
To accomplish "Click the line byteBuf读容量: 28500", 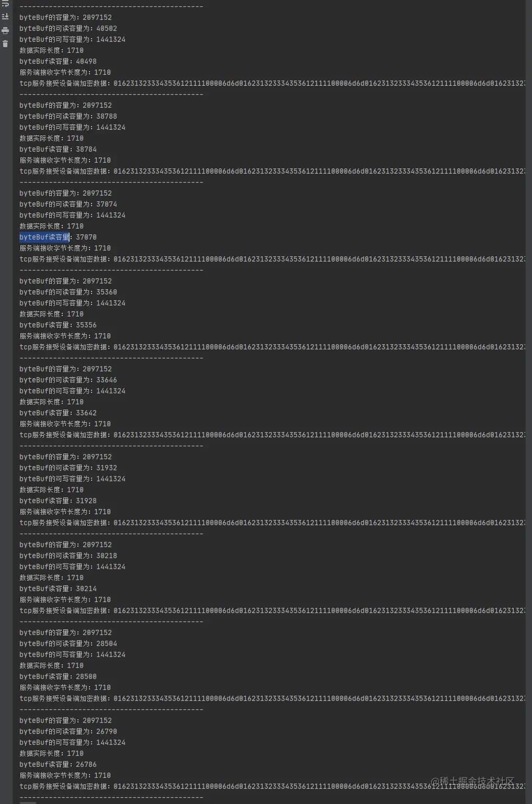I will 58,676.
